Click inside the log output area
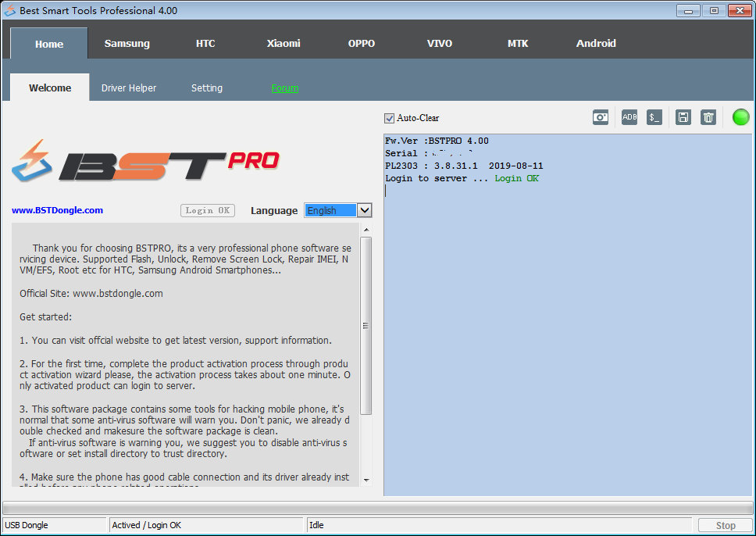This screenshot has width=756, height=536. pyautogui.click(x=568, y=315)
